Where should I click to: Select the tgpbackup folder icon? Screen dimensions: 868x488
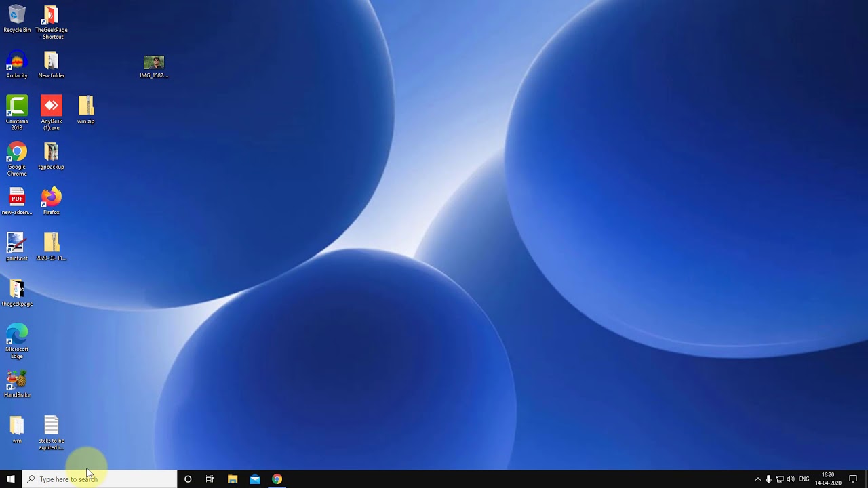52,156
